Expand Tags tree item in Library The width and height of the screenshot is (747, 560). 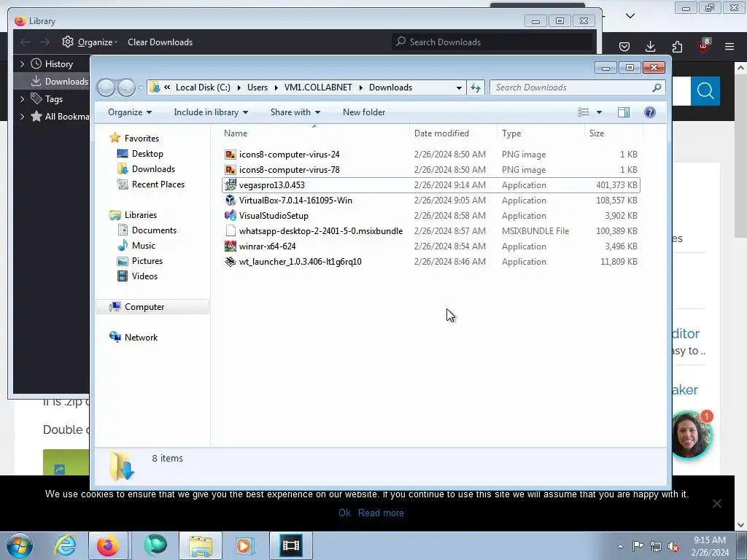pos(22,98)
